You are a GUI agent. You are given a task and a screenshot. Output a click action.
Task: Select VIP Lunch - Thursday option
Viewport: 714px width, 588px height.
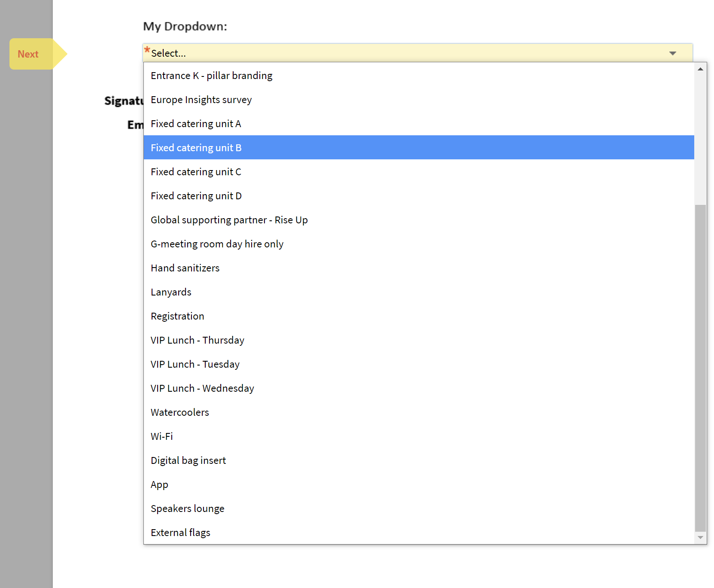click(x=197, y=340)
